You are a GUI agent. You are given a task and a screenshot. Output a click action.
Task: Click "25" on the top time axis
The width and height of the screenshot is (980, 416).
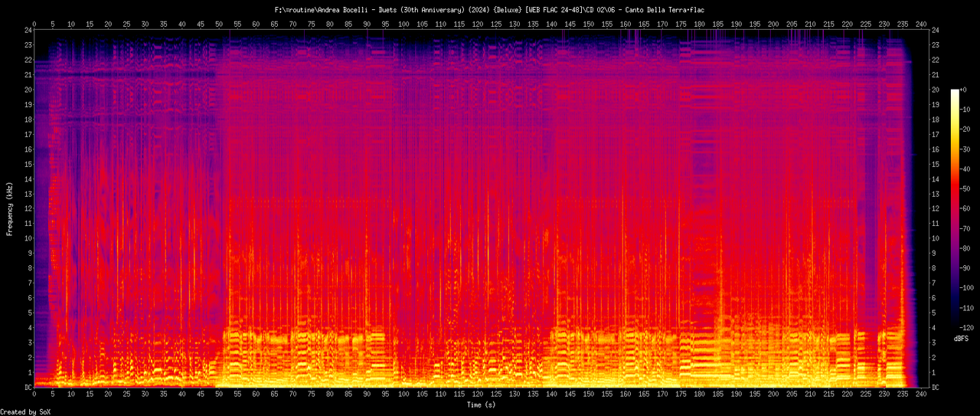(x=126, y=24)
